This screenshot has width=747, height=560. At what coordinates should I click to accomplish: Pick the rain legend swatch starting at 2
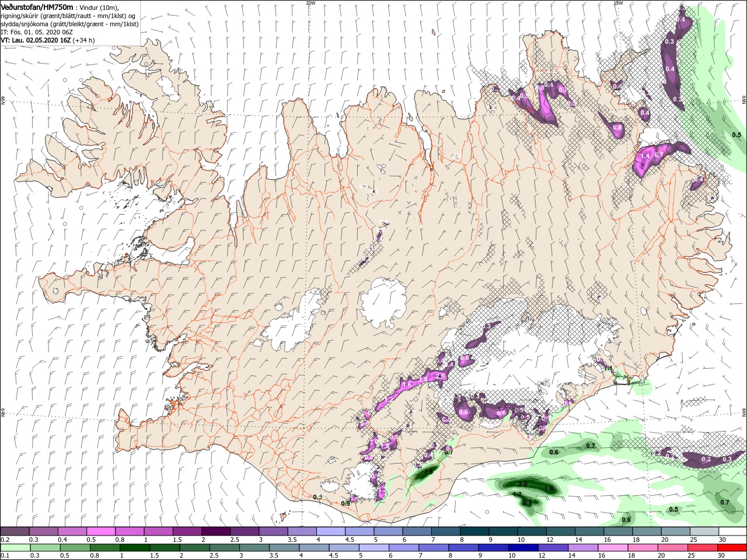194,547
